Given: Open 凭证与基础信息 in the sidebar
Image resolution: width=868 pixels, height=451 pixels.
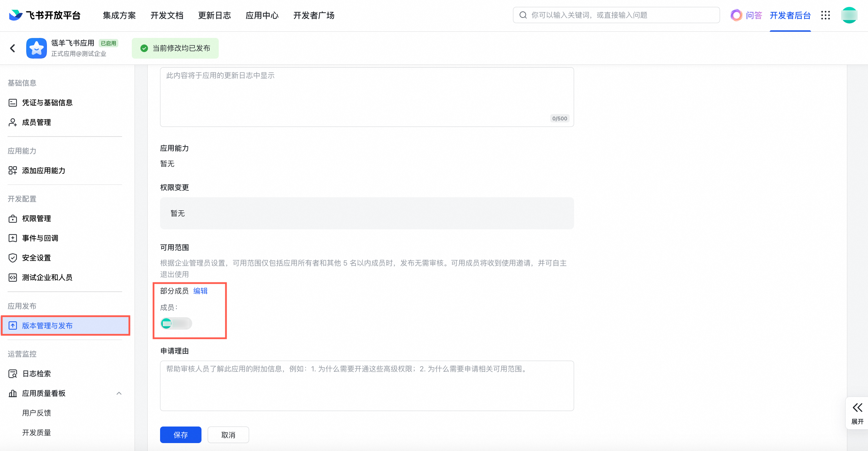Looking at the screenshot, I should (47, 103).
